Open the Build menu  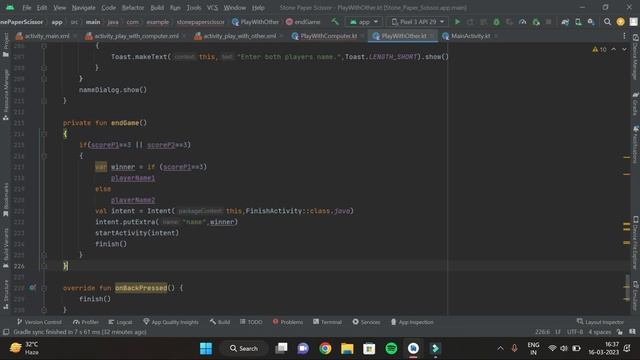[157, 7]
